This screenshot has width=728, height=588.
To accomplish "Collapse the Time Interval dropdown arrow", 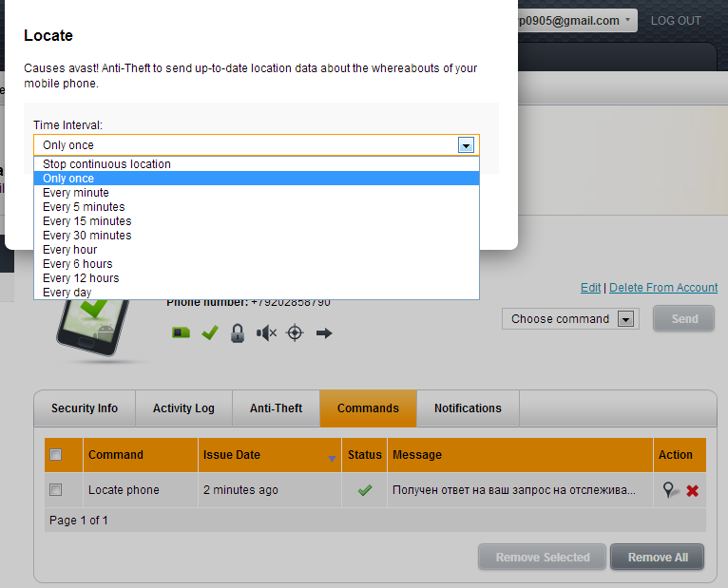I will click(x=466, y=145).
